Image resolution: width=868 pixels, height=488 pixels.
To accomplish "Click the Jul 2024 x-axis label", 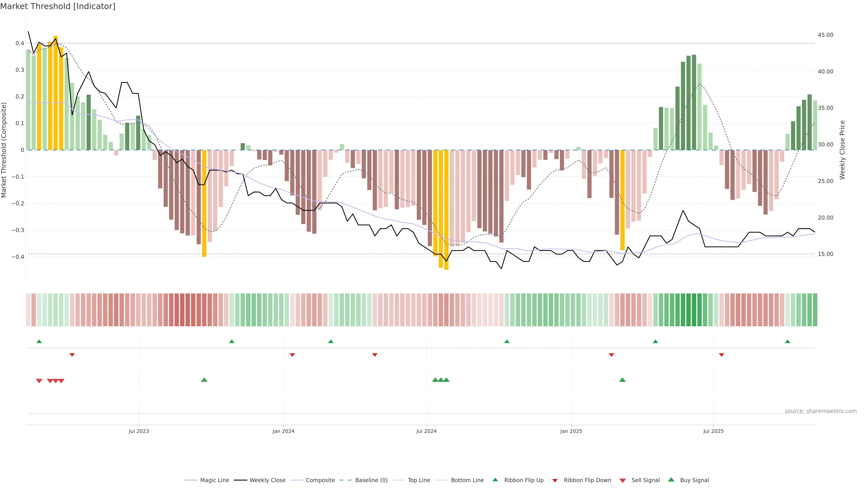I will (x=426, y=431).
